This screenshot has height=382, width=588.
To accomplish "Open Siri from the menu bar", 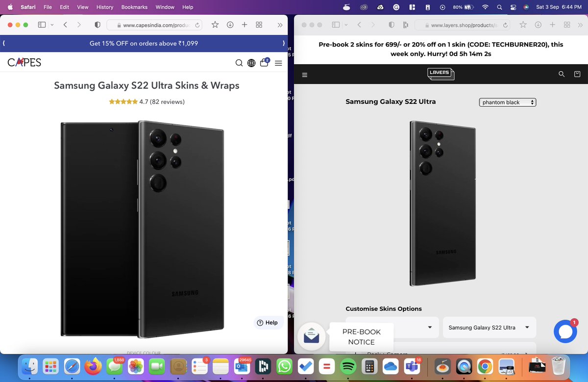I will [x=526, y=7].
